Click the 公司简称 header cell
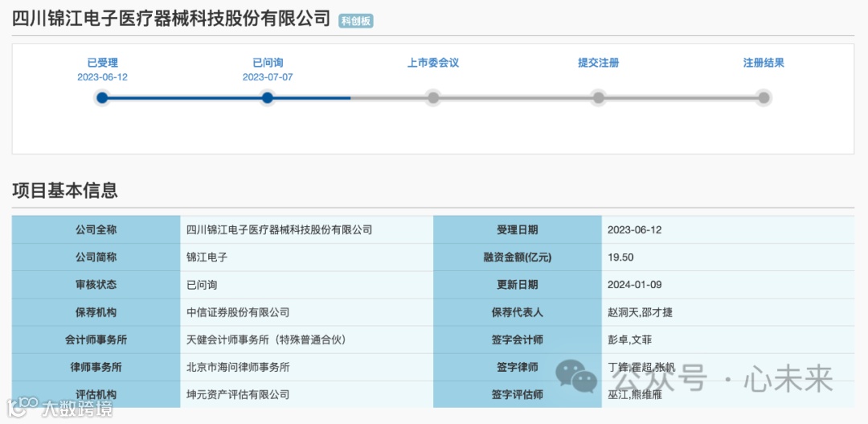Viewport: 868px width, 424px height. pyautogui.click(x=96, y=257)
